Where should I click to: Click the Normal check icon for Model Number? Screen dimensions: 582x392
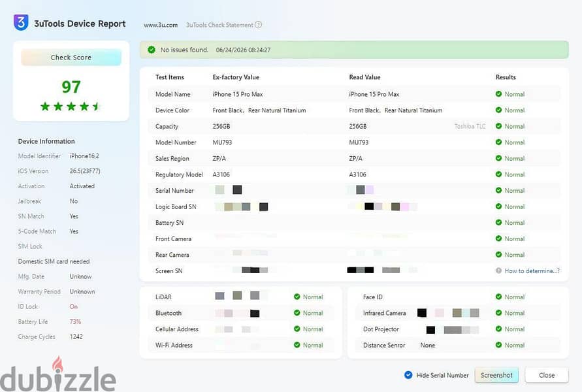pos(498,142)
